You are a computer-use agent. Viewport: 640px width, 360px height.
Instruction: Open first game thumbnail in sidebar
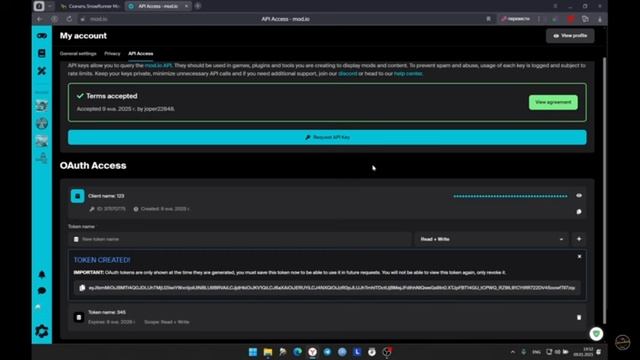pyautogui.click(x=42, y=106)
